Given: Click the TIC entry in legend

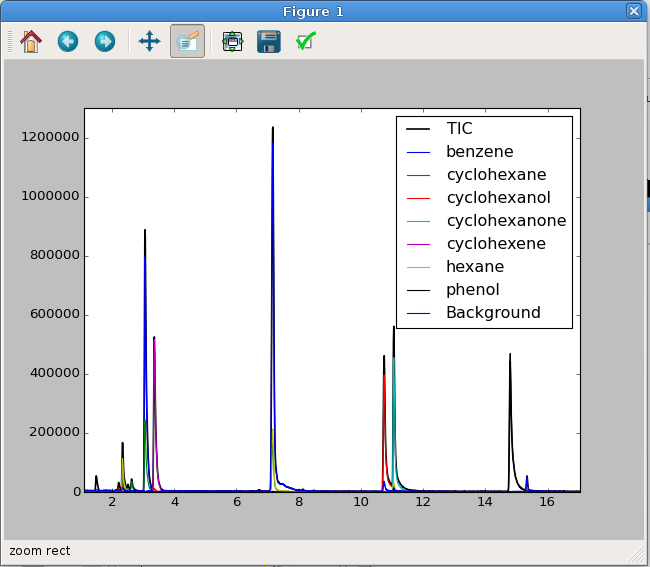Looking at the screenshot, I should click(x=459, y=128).
